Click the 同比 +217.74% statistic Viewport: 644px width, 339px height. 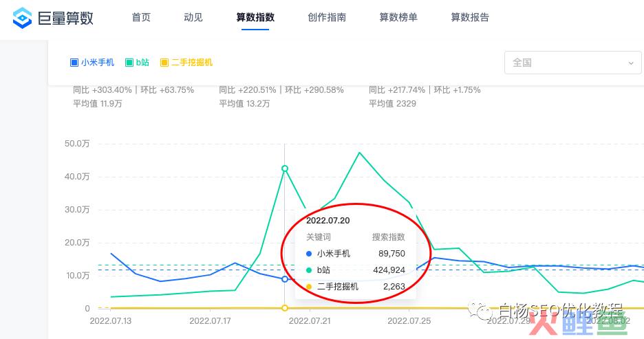pos(397,90)
